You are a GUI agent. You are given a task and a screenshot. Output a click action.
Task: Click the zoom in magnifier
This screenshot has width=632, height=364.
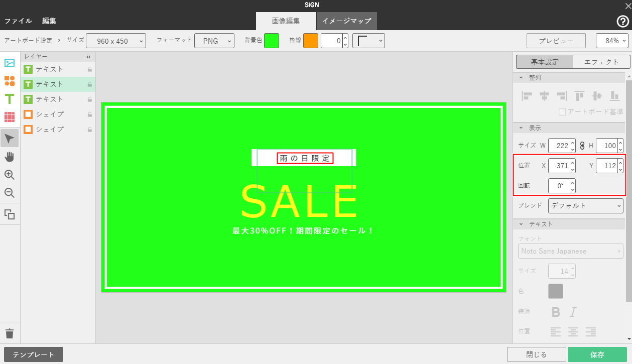(x=10, y=175)
